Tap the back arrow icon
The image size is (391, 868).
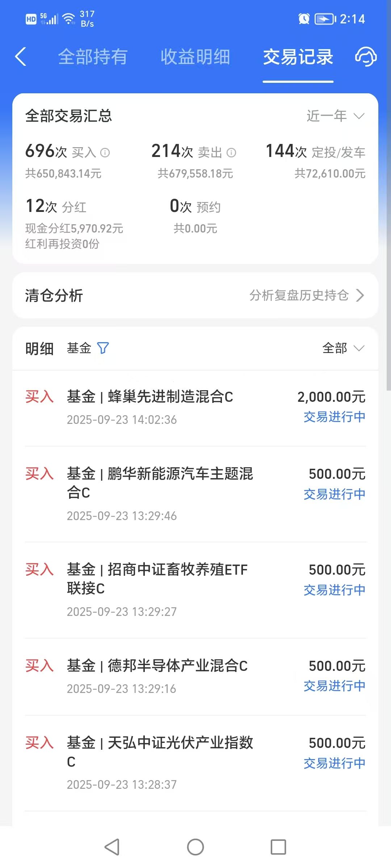21,57
